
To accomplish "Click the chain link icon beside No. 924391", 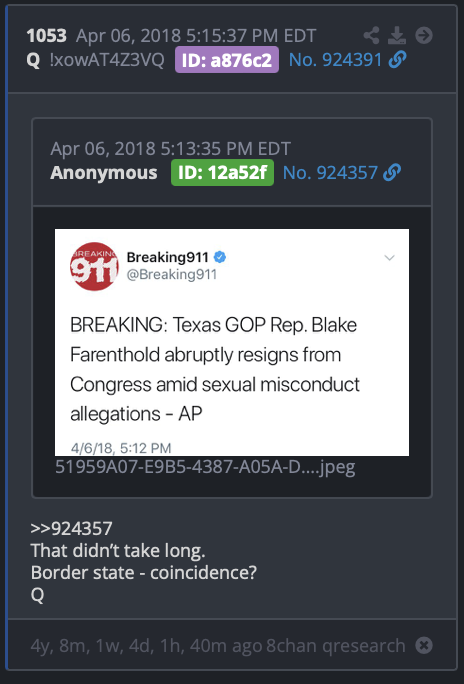I will click(x=397, y=60).
